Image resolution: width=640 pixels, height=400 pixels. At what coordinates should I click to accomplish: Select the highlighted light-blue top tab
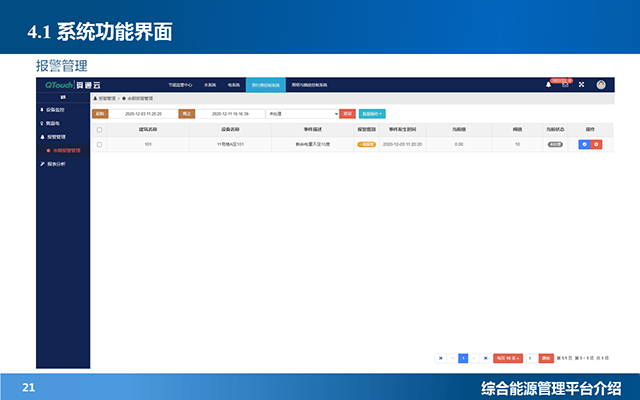click(x=266, y=85)
